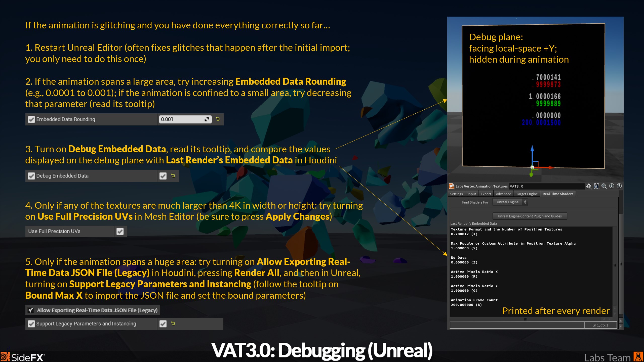
Task: Click the Ln 1, Col 1 status box
Action: click(x=600, y=325)
